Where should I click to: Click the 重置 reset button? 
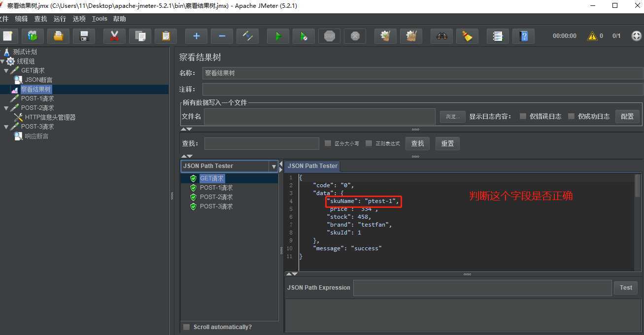point(447,143)
